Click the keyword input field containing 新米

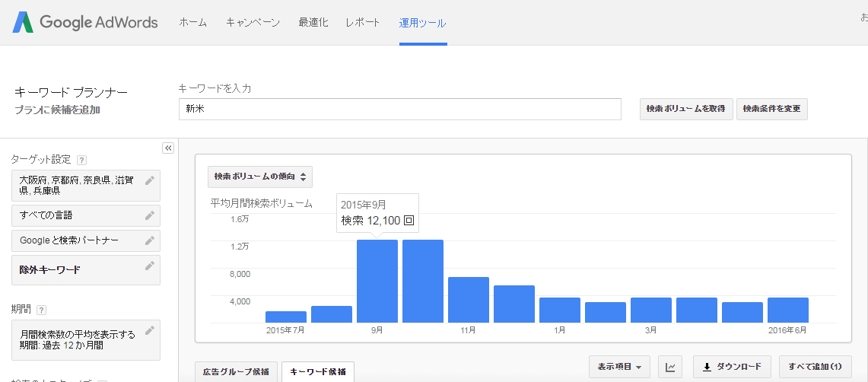399,109
